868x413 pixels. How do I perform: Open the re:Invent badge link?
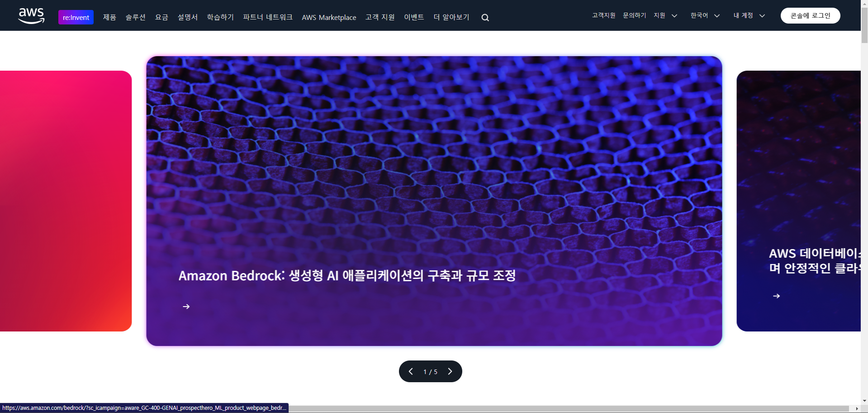(x=76, y=17)
